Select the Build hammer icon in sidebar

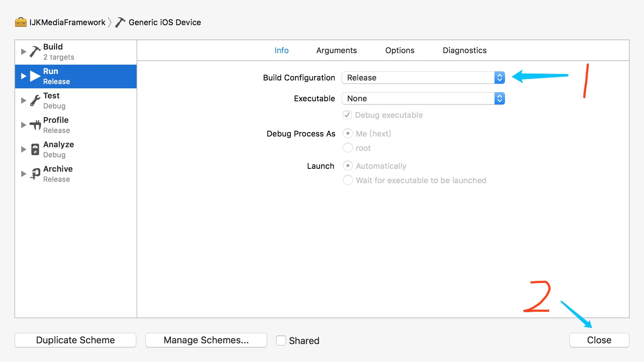point(35,52)
